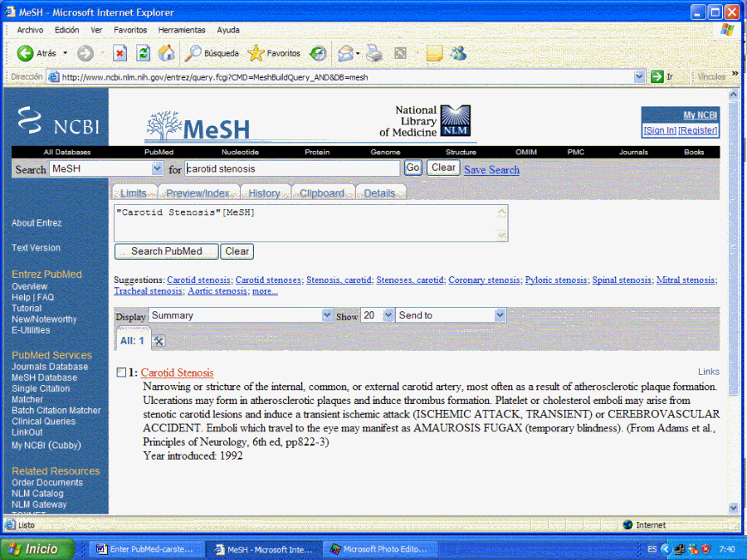Click in the carotid stenosis search field
This screenshot has width=747, height=560.
coord(292,168)
